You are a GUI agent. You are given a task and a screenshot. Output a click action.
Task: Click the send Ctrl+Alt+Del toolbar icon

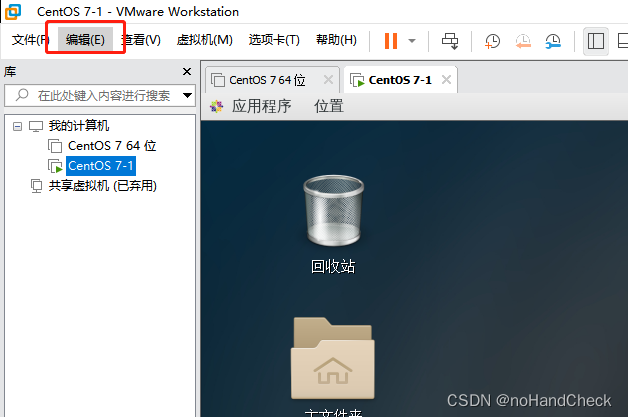[x=450, y=41]
